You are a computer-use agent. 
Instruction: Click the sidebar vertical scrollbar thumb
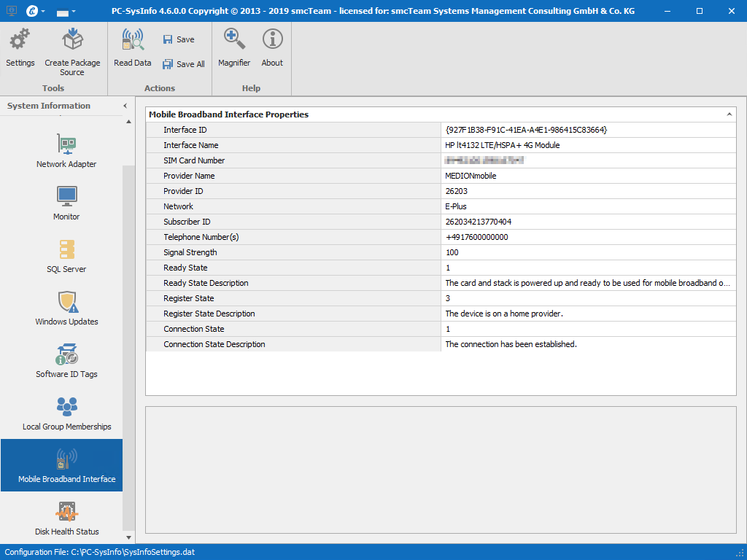(128, 348)
